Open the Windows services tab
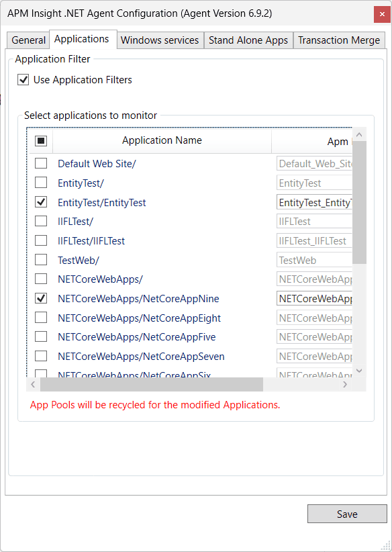Screen dimensions: 392x552 [x=160, y=40]
